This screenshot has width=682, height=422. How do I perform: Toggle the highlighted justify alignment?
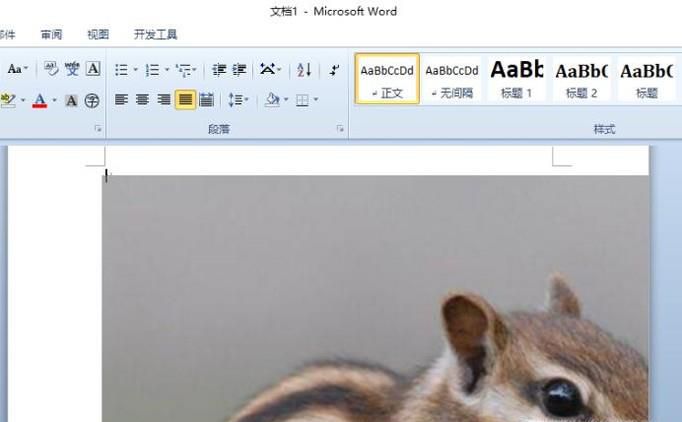[x=185, y=100]
